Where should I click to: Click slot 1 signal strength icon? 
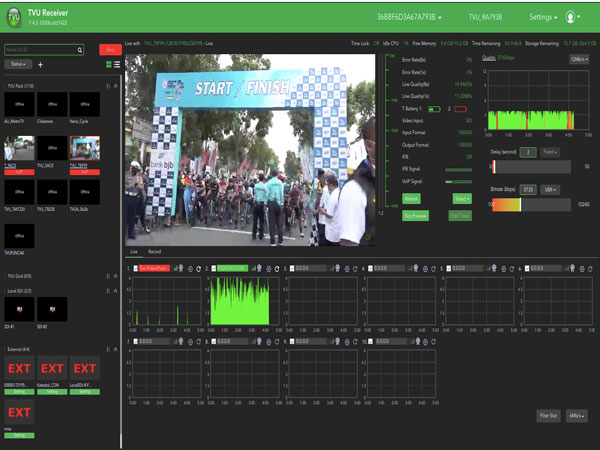point(176,269)
